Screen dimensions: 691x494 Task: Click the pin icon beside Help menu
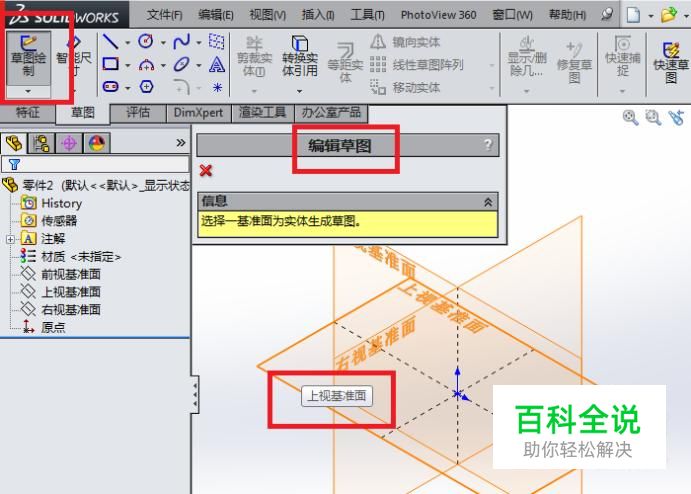tap(607, 14)
